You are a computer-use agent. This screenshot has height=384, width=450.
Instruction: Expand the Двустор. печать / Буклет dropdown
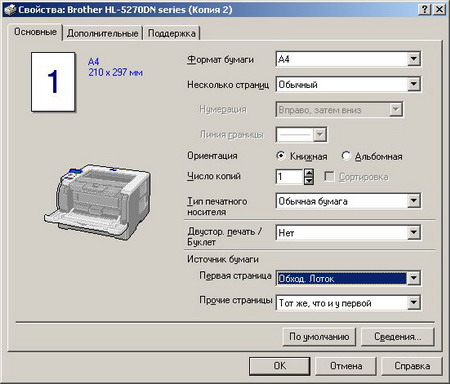pyautogui.click(x=348, y=233)
